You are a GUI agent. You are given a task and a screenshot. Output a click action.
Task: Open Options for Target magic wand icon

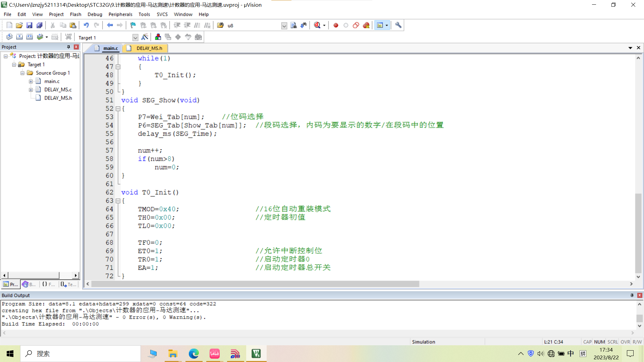(x=145, y=37)
